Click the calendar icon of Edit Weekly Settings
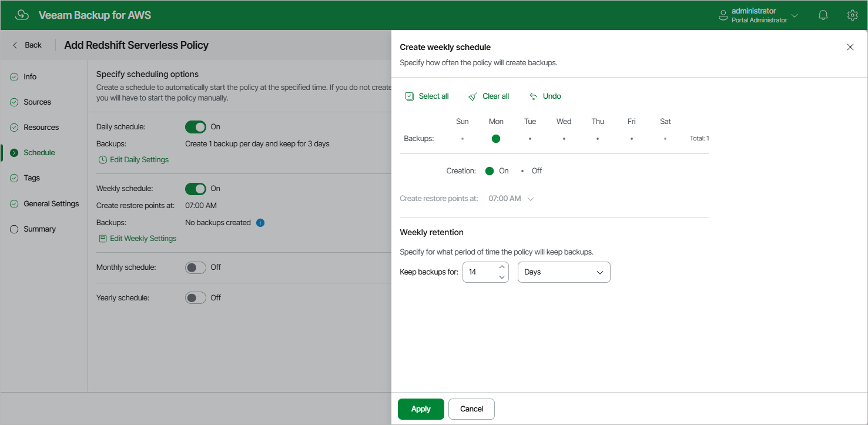Viewport: 868px width, 425px height. [103, 239]
